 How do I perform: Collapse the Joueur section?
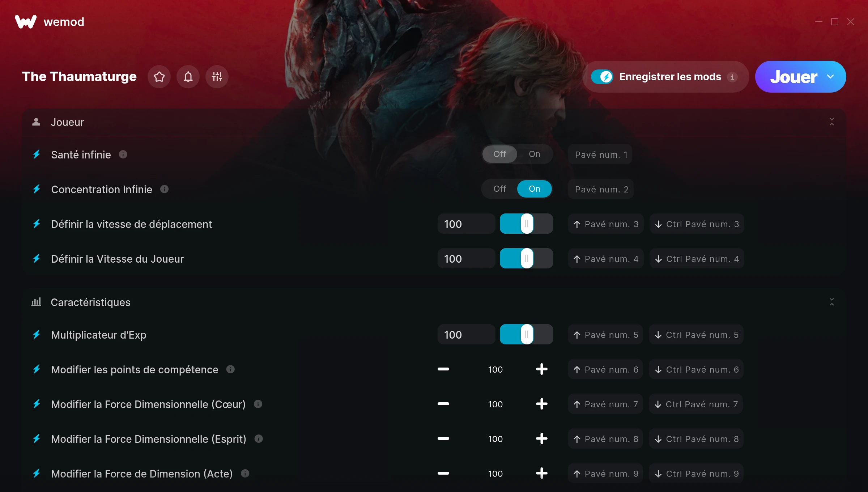click(832, 122)
